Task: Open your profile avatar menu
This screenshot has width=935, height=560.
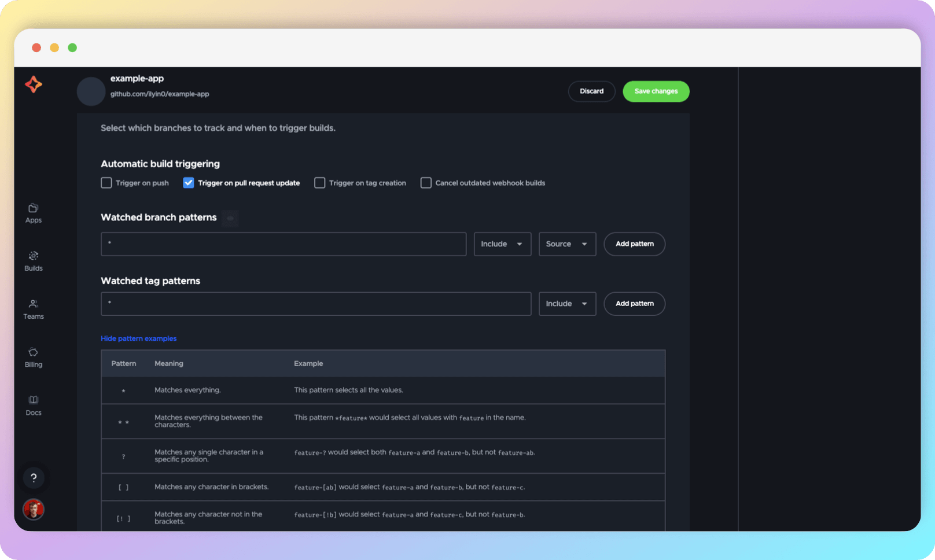Action: click(x=34, y=509)
